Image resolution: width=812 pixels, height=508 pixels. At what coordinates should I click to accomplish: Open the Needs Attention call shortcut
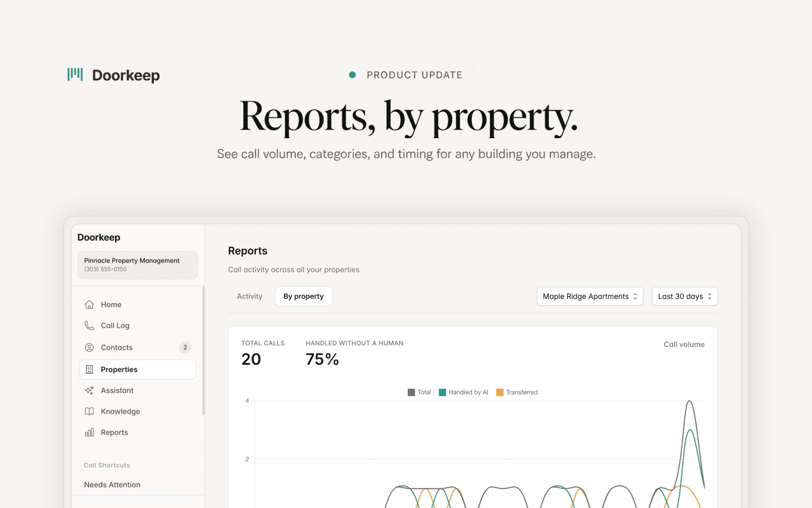tap(112, 485)
